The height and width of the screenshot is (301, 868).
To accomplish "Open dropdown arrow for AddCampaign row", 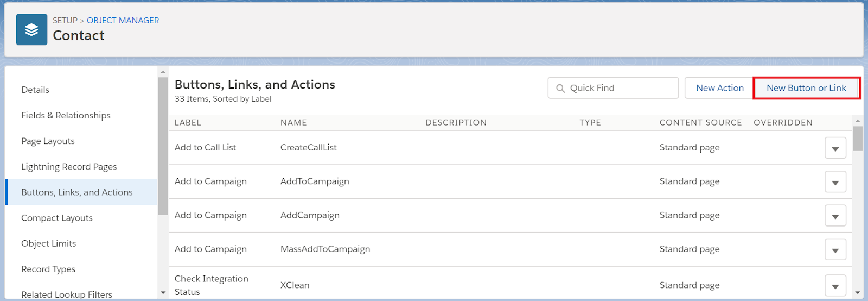I will tap(835, 216).
